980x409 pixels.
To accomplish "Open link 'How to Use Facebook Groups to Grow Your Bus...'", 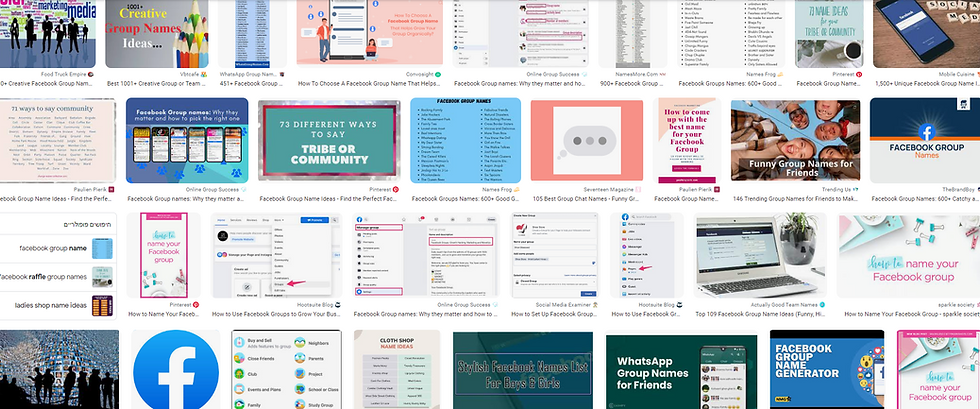I will 277,314.
